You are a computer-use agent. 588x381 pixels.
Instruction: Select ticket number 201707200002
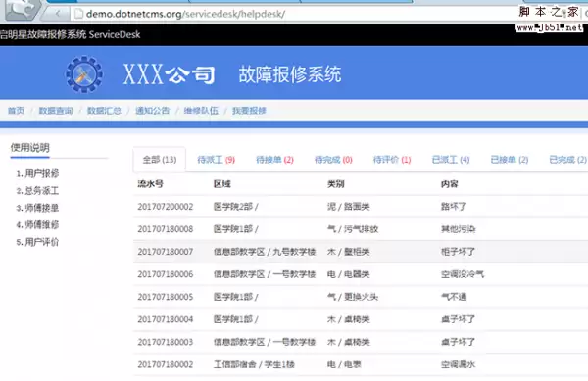(166, 207)
